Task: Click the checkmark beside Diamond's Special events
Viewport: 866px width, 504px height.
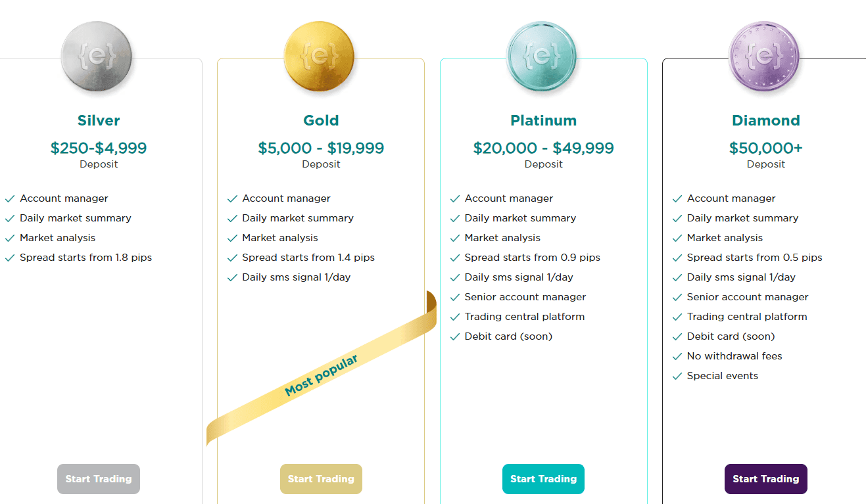Action: point(677,376)
